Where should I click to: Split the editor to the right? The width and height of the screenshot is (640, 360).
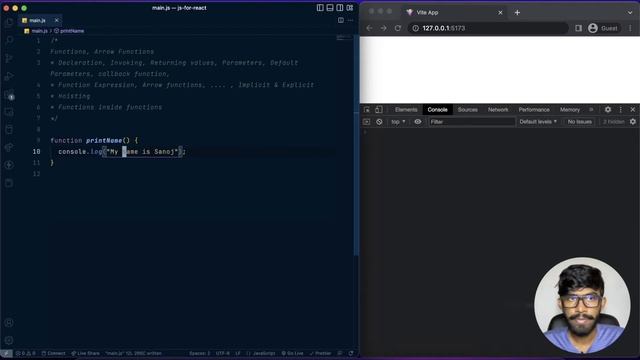(341, 20)
